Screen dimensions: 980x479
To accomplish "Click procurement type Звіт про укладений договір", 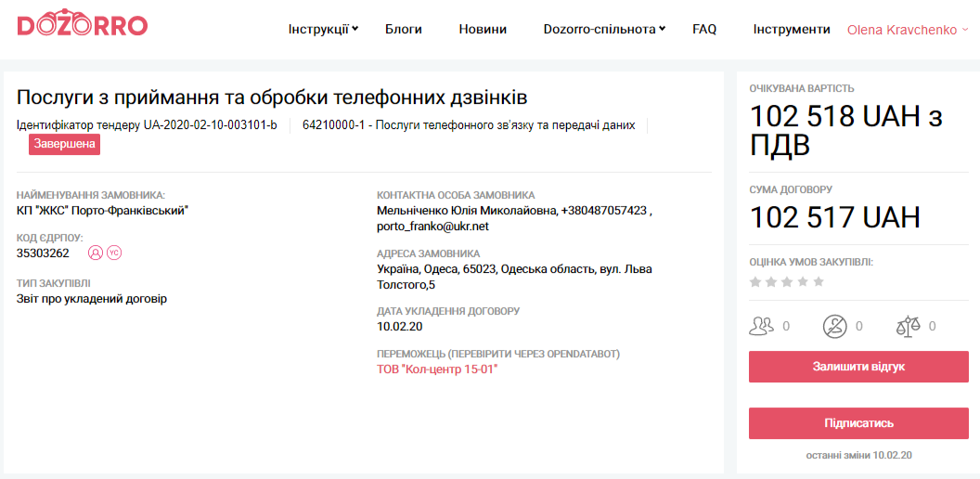I will tap(92, 298).
